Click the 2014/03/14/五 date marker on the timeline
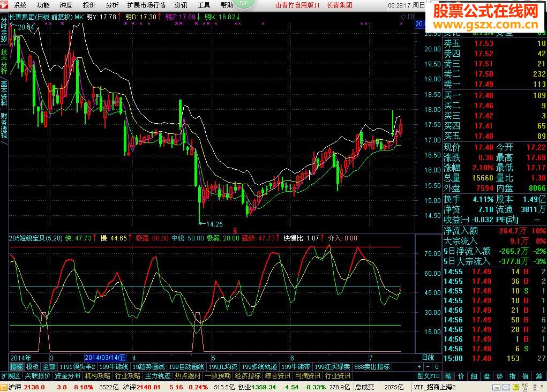This screenshot has width=547, height=392. [x=105, y=358]
